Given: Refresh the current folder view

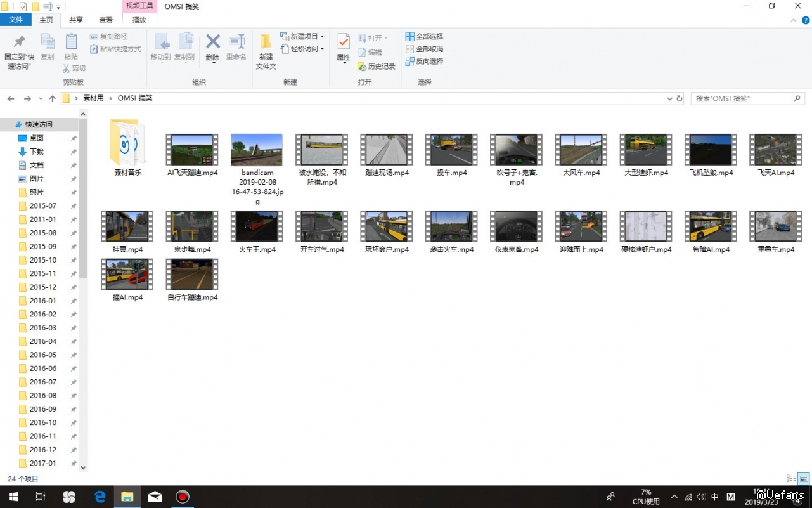Looking at the screenshot, I should coord(680,99).
